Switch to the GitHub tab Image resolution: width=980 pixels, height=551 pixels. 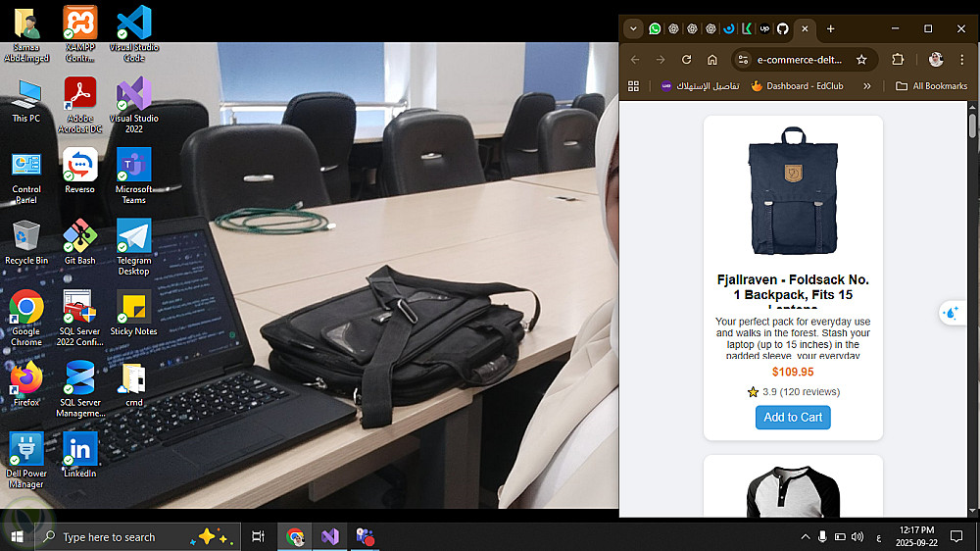coord(782,28)
